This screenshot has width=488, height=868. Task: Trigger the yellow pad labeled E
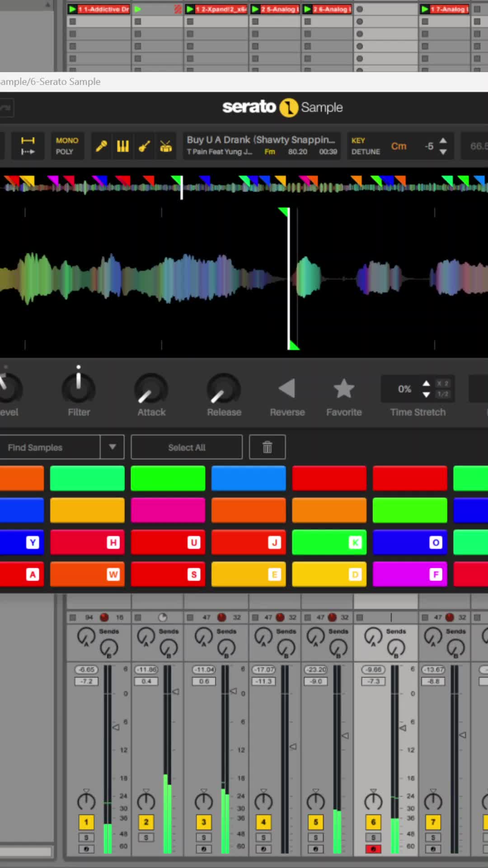(249, 574)
